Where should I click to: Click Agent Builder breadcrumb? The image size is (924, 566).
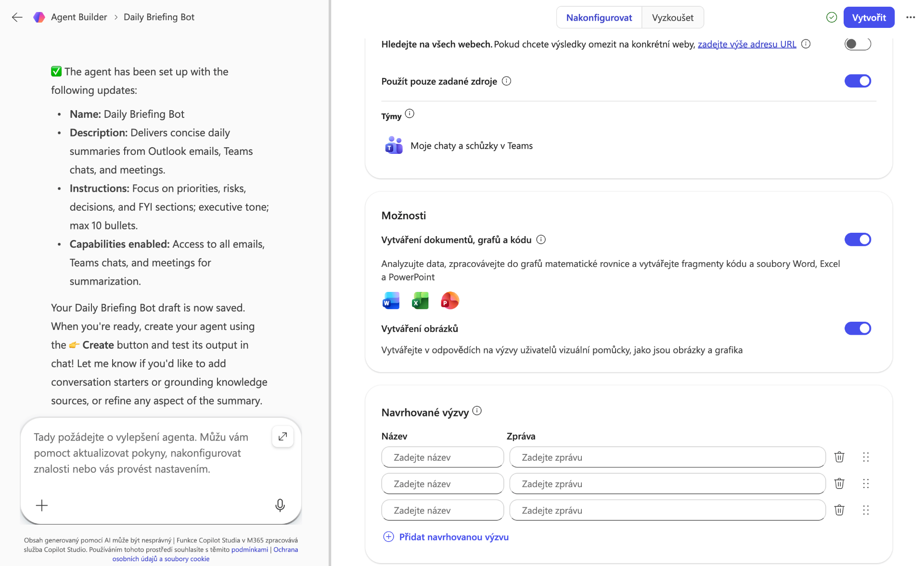click(79, 17)
